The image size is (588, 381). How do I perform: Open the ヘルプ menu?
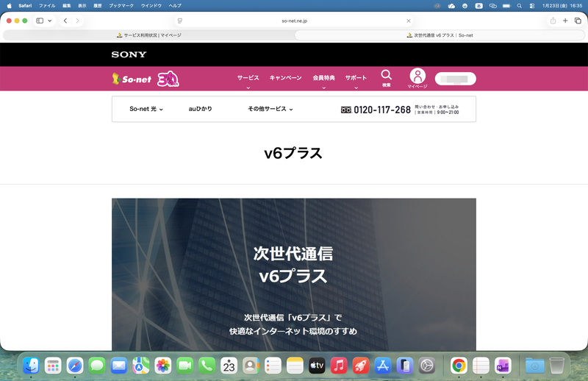coord(175,6)
